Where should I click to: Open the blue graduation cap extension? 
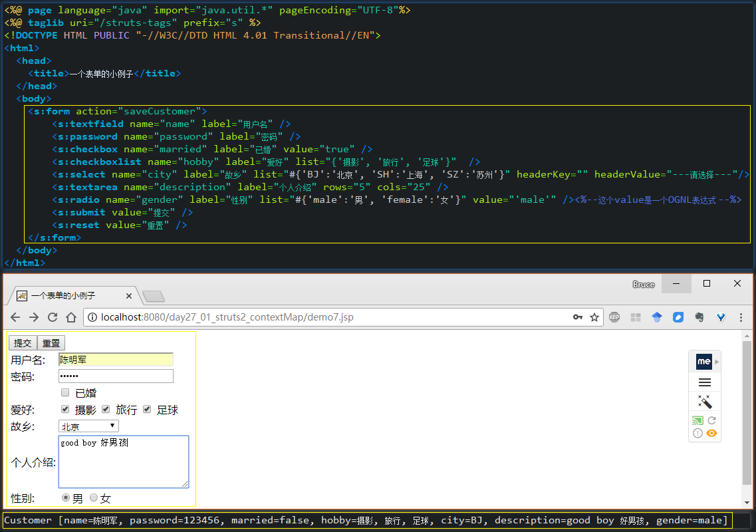coord(657,317)
